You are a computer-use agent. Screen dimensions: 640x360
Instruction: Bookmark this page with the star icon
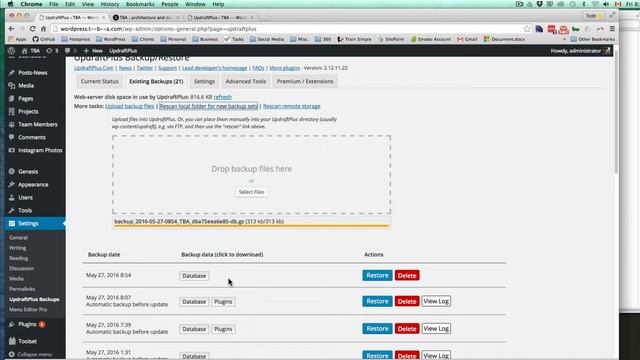coord(527,29)
